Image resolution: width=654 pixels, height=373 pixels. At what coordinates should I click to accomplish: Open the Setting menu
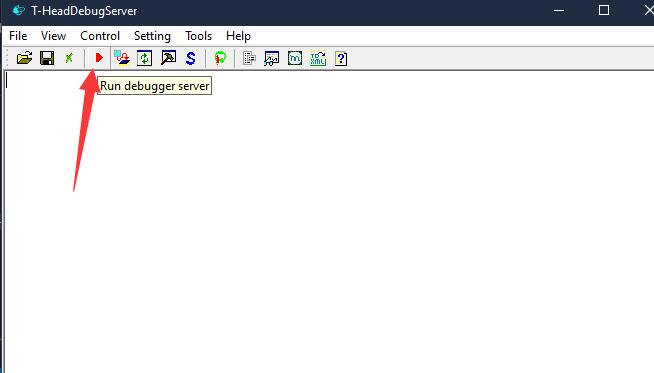click(x=152, y=36)
